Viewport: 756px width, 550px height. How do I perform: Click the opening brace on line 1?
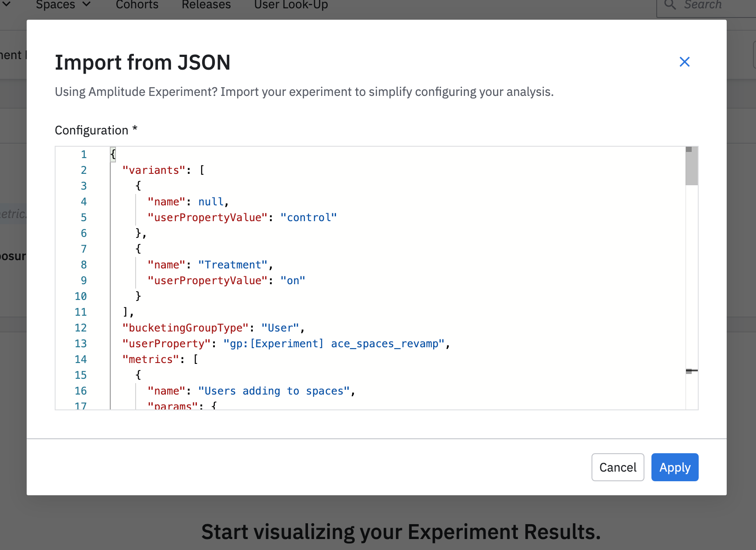[113, 154]
